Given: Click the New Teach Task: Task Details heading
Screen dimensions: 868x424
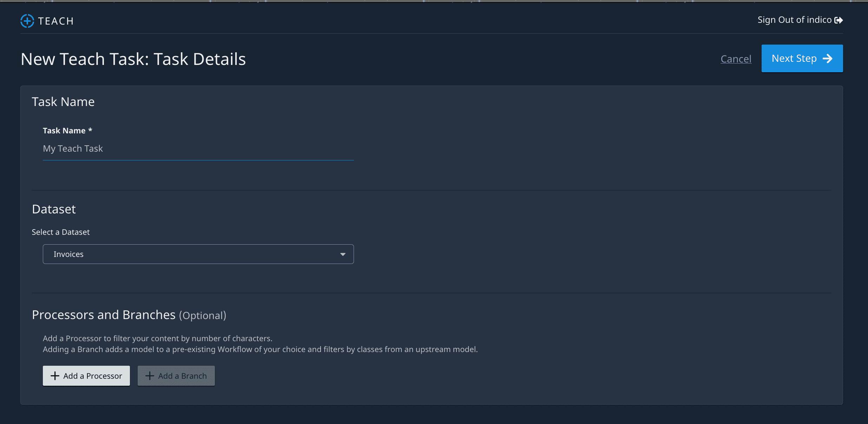Looking at the screenshot, I should (133, 59).
